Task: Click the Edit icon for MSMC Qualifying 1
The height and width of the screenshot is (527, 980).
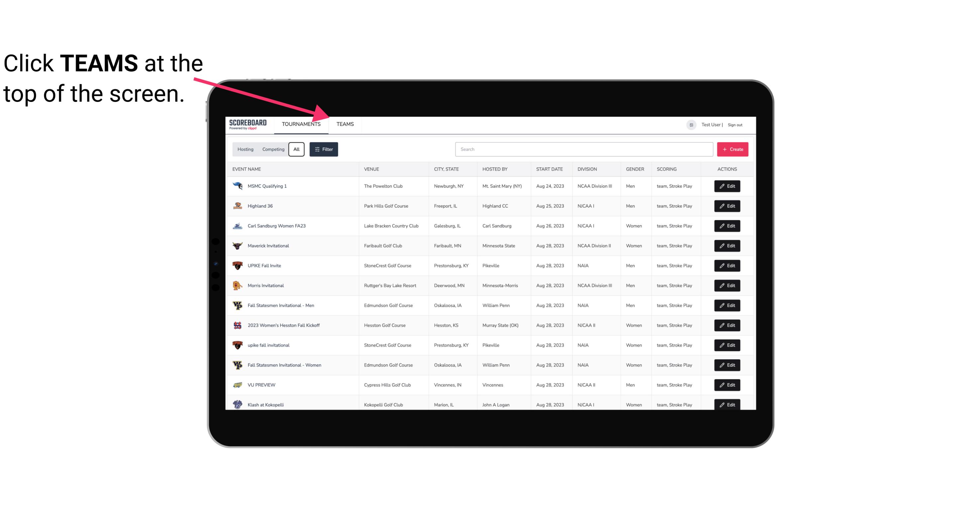Action: pos(728,186)
